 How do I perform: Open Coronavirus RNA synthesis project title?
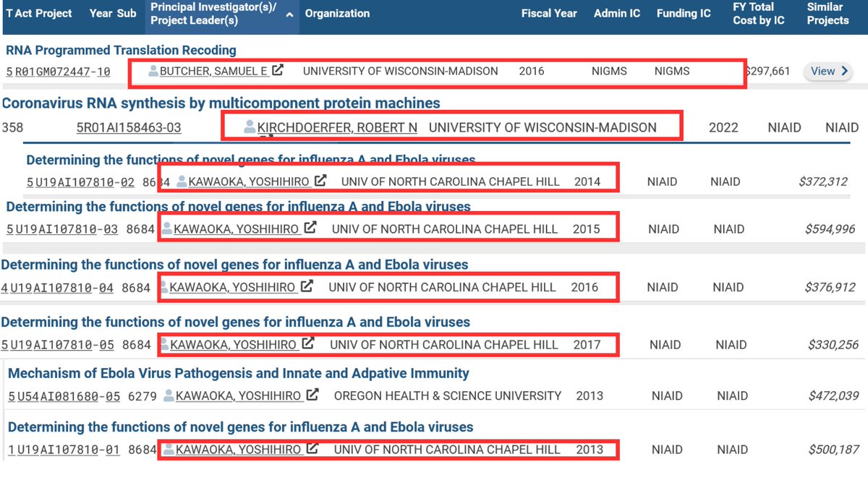(x=221, y=103)
